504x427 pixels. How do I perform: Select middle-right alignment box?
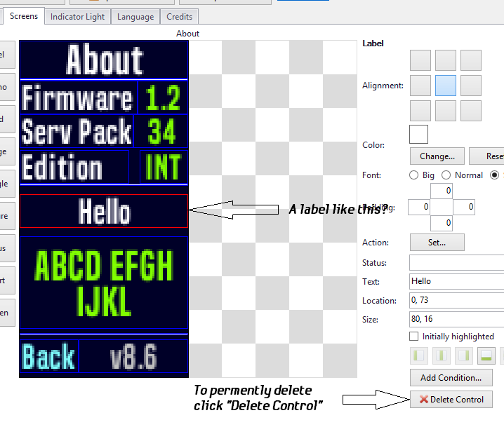click(x=471, y=86)
